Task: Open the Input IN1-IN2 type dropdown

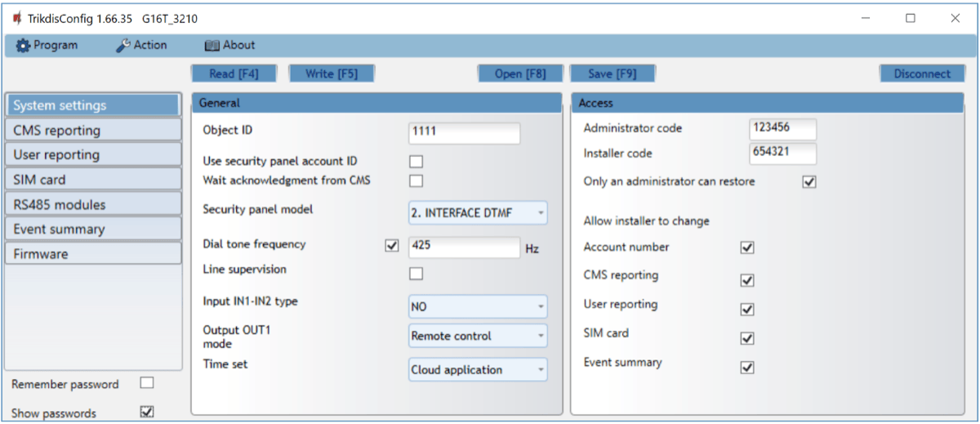Action: [x=478, y=307]
